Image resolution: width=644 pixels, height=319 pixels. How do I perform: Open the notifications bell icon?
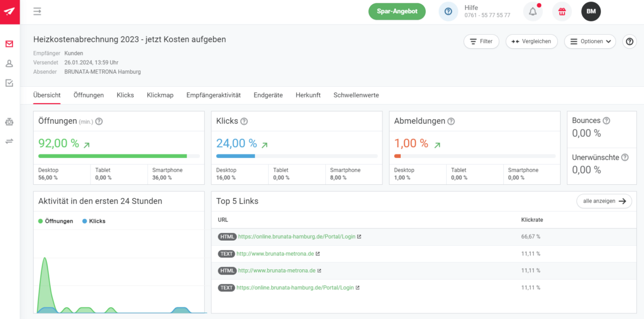533,12
